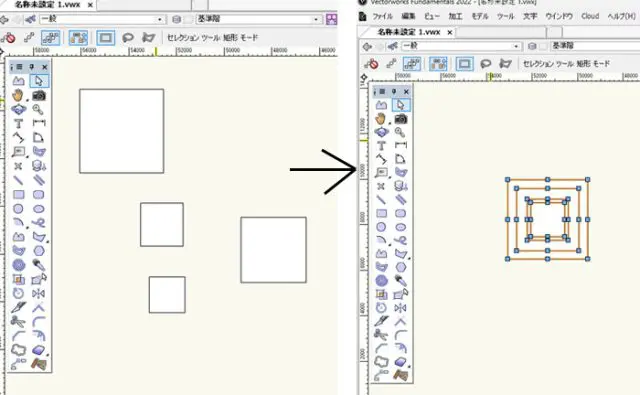Pick the Camera tool in left palette
The height and width of the screenshot is (395, 640).
point(39,95)
